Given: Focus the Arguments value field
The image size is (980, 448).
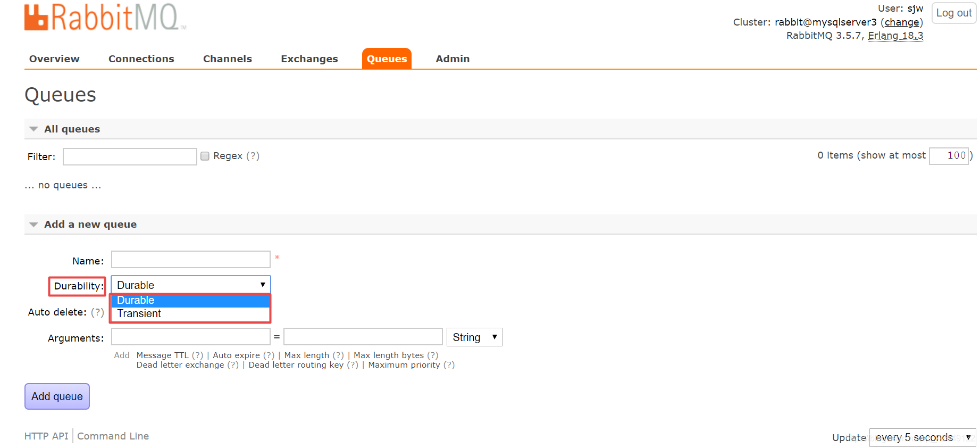Looking at the screenshot, I should click(363, 337).
